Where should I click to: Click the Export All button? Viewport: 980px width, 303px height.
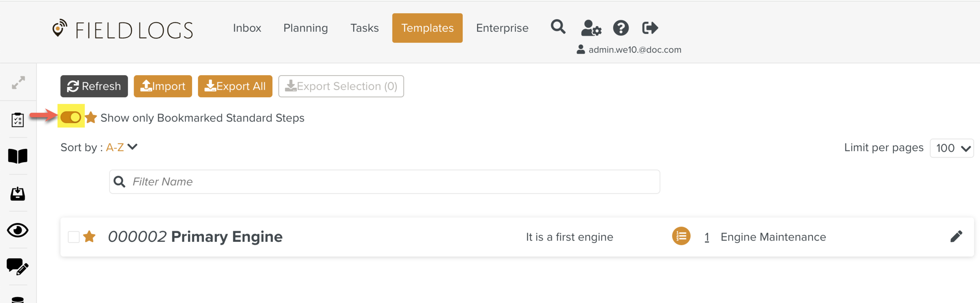coord(235,86)
